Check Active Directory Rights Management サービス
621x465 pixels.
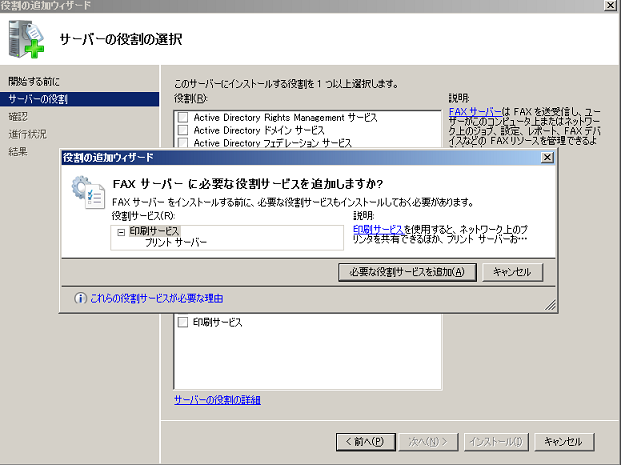tap(183, 117)
